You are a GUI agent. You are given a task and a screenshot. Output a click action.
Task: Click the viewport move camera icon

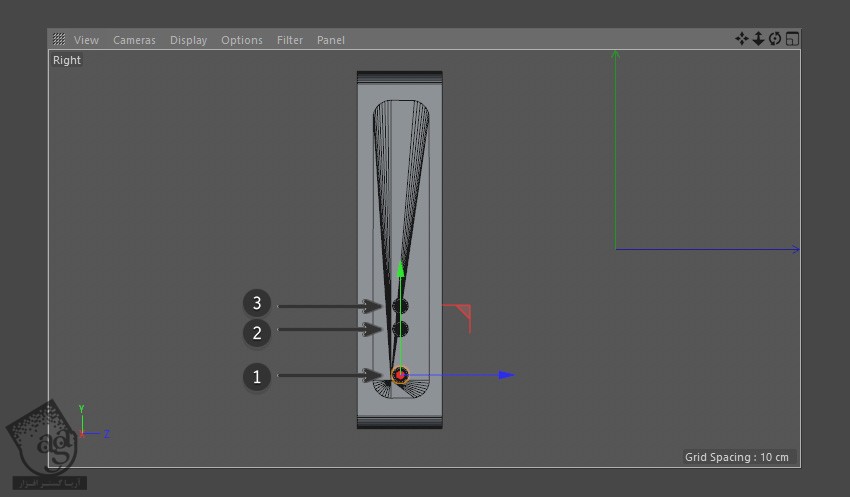tap(742, 39)
